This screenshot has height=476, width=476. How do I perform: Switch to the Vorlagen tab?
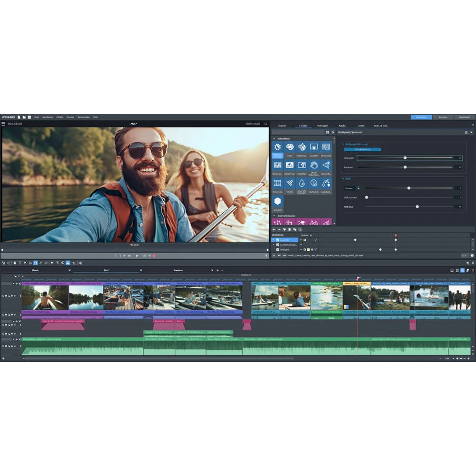pyautogui.click(x=322, y=126)
